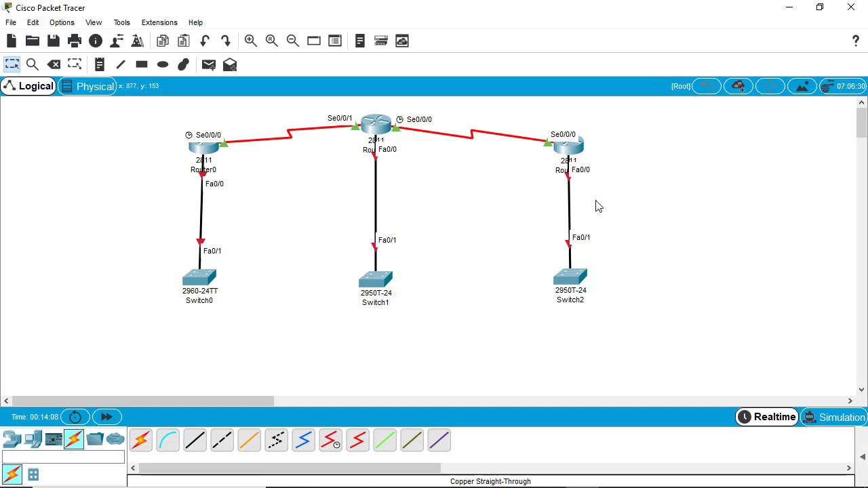Open the File menu
868x488 pixels.
(x=11, y=22)
